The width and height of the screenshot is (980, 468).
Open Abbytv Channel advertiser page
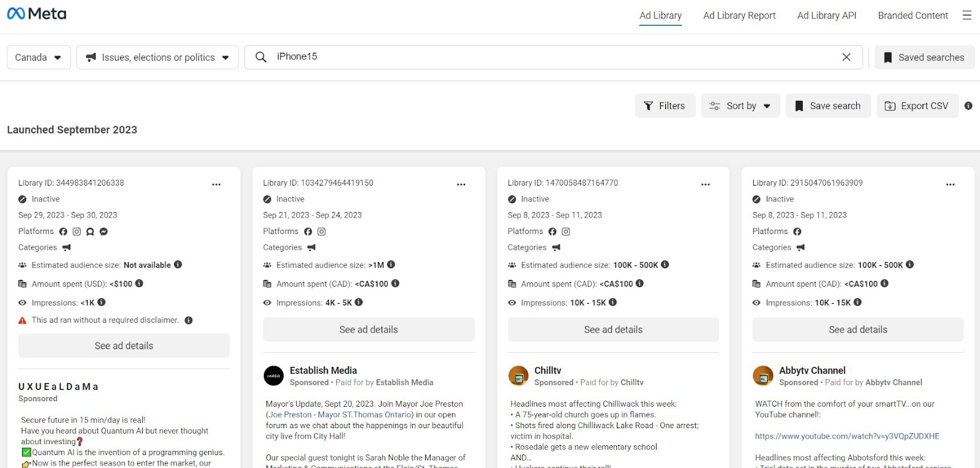[812, 371]
